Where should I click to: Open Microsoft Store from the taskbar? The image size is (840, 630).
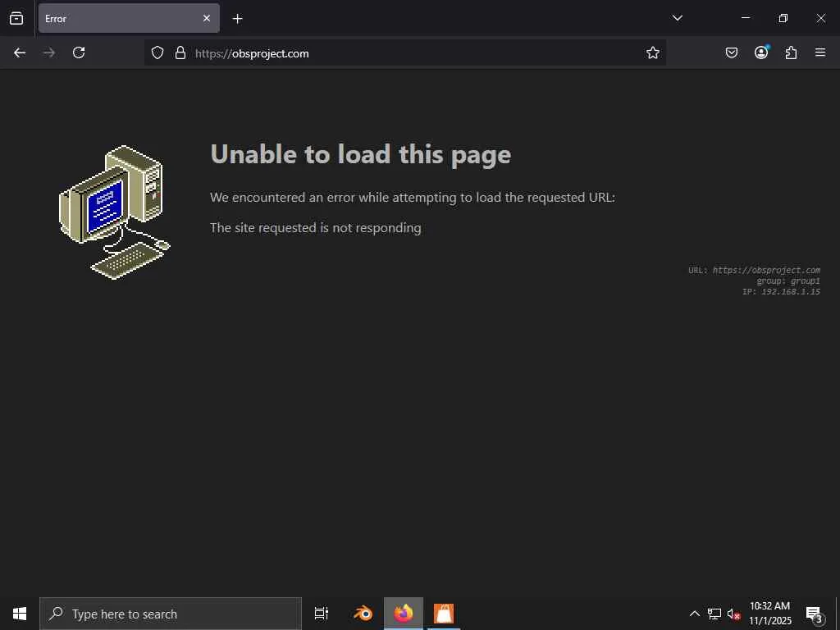point(444,614)
